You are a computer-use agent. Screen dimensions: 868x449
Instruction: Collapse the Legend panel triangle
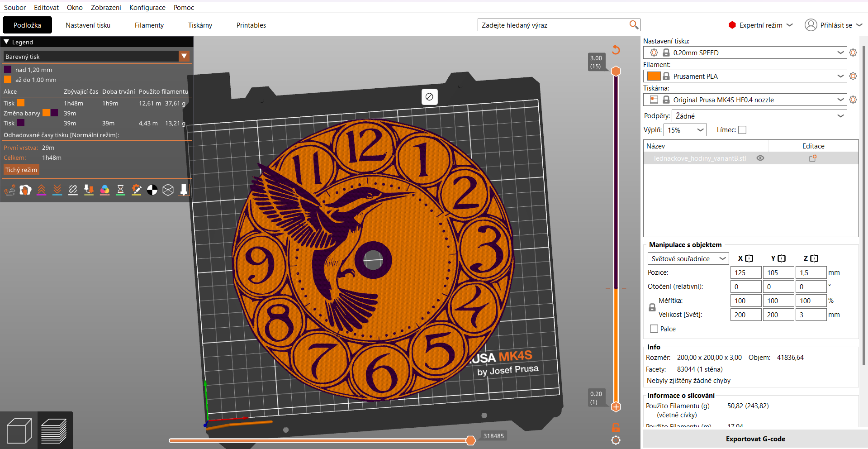(x=6, y=42)
